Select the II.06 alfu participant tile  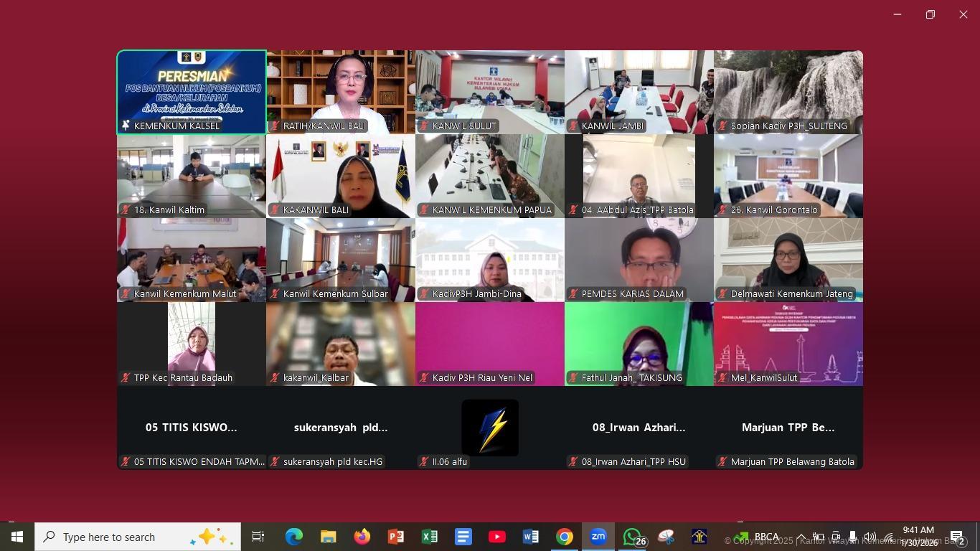coord(490,428)
